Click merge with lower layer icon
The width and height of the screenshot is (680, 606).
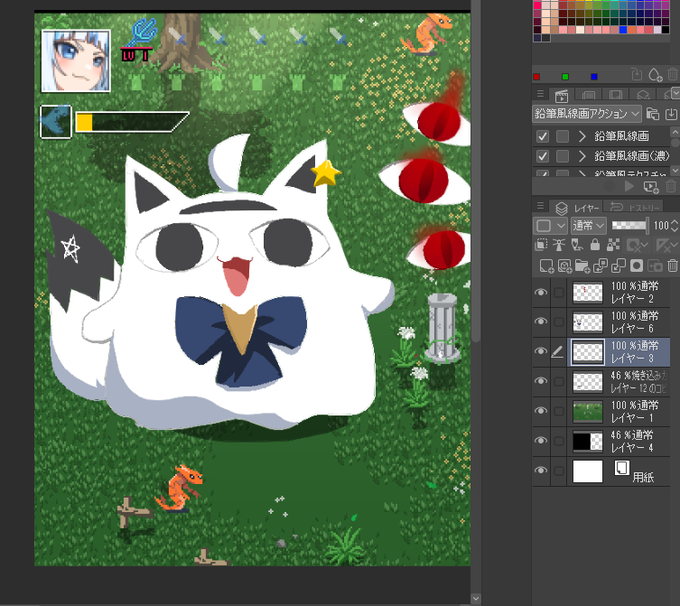[x=618, y=265]
